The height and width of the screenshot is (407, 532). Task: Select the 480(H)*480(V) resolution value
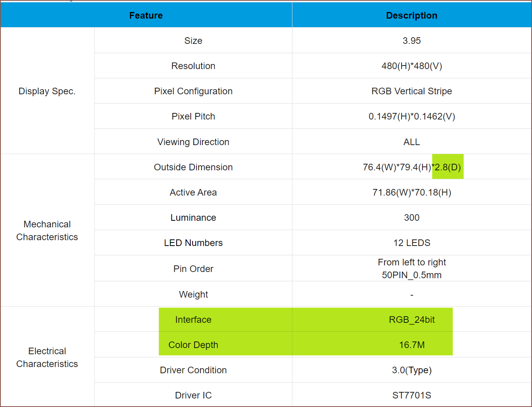[x=412, y=66]
